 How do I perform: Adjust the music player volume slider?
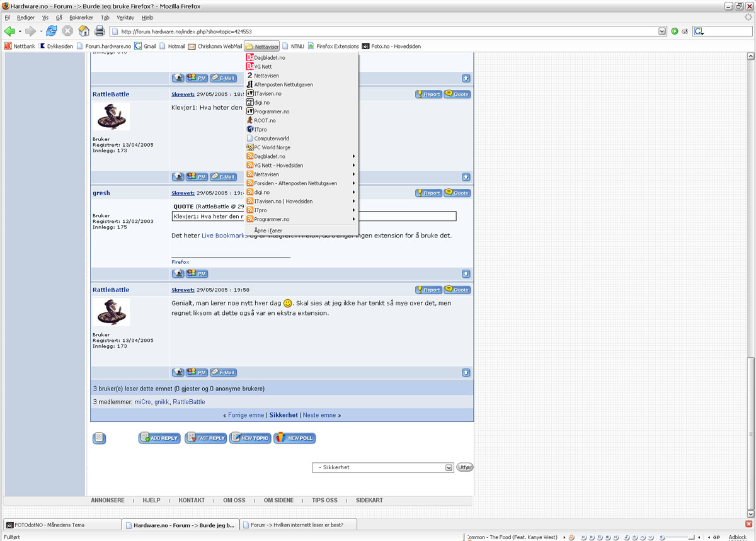point(680,537)
